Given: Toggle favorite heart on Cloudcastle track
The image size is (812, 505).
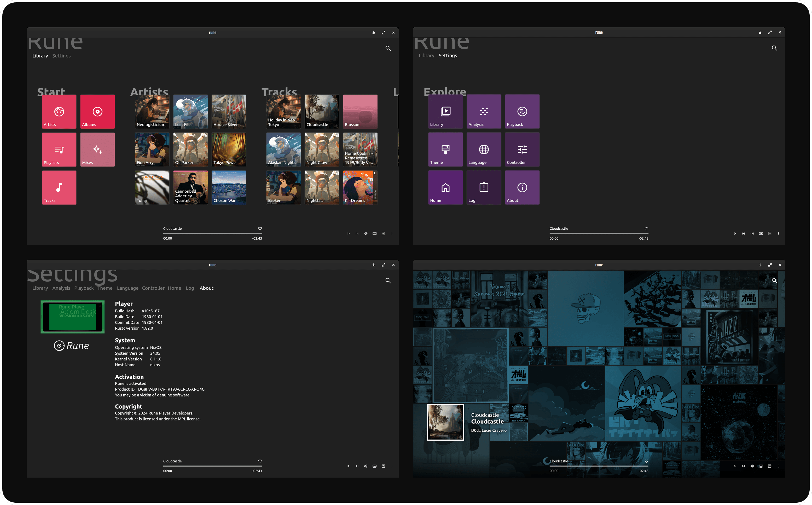Looking at the screenshot, I should [x=260, y=228].
